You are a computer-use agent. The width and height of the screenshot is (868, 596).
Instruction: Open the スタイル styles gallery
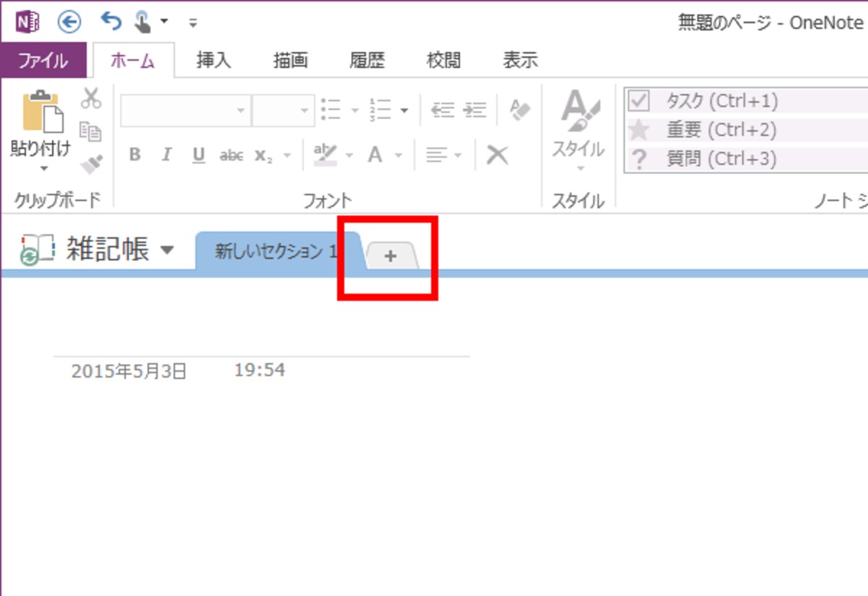[x=579, y=132]
